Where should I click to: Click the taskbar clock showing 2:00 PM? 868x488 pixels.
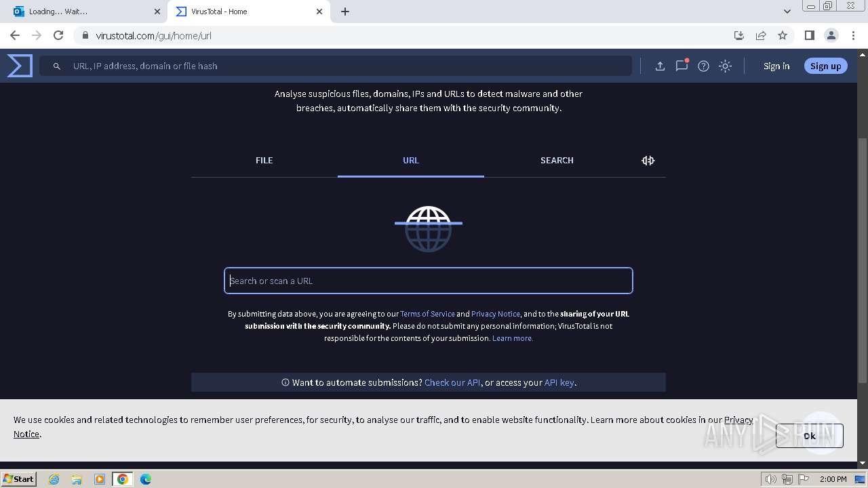coord(833,479)
